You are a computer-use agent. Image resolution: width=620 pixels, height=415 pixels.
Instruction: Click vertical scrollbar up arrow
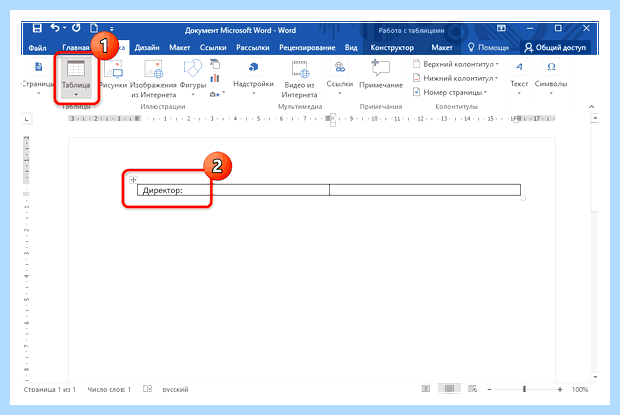coord(595,119)
